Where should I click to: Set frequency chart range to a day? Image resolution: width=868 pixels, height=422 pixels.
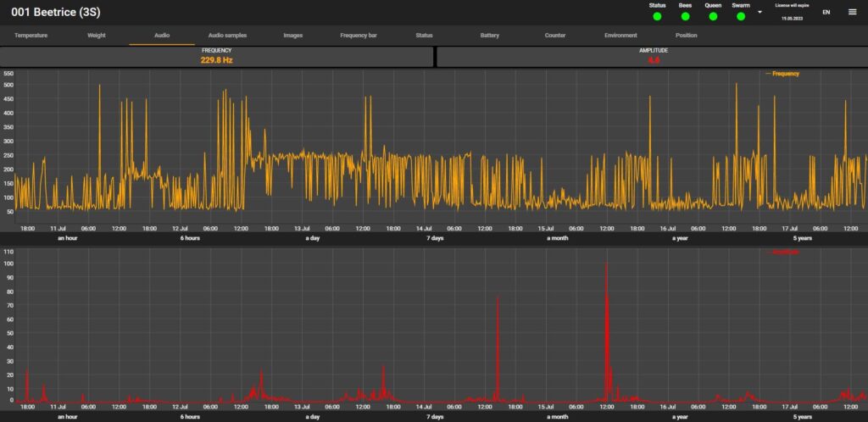[312, 238]
